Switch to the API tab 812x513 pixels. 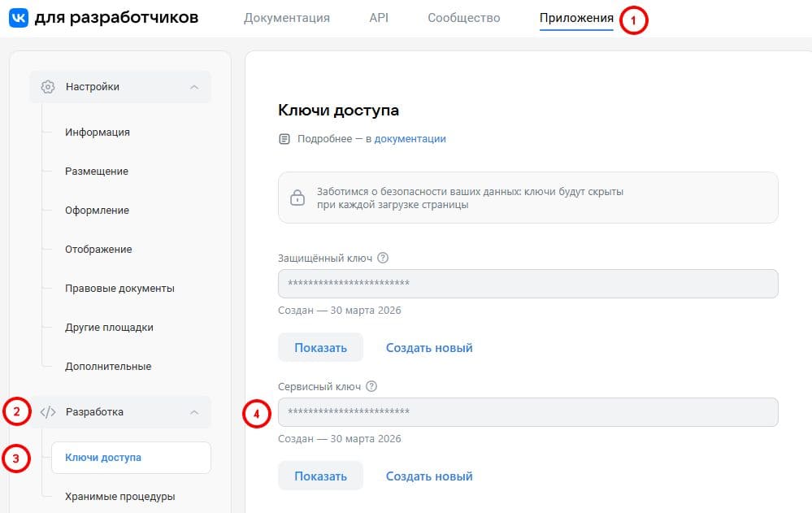[x=379, y=18]
